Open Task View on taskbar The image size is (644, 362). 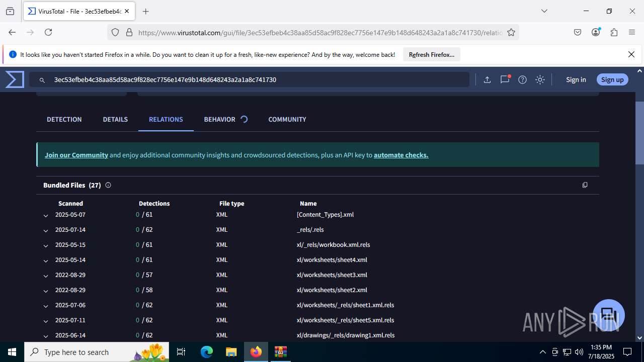182,352
